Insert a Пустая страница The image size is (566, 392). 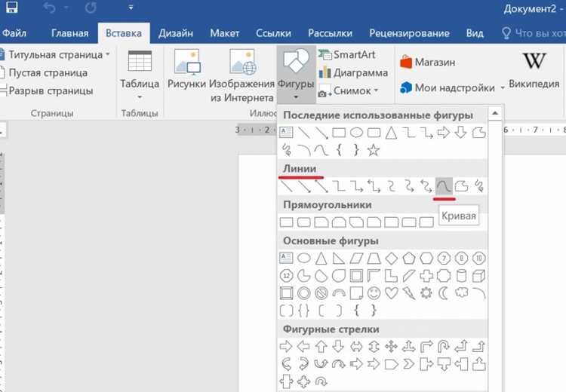point(44,73)
